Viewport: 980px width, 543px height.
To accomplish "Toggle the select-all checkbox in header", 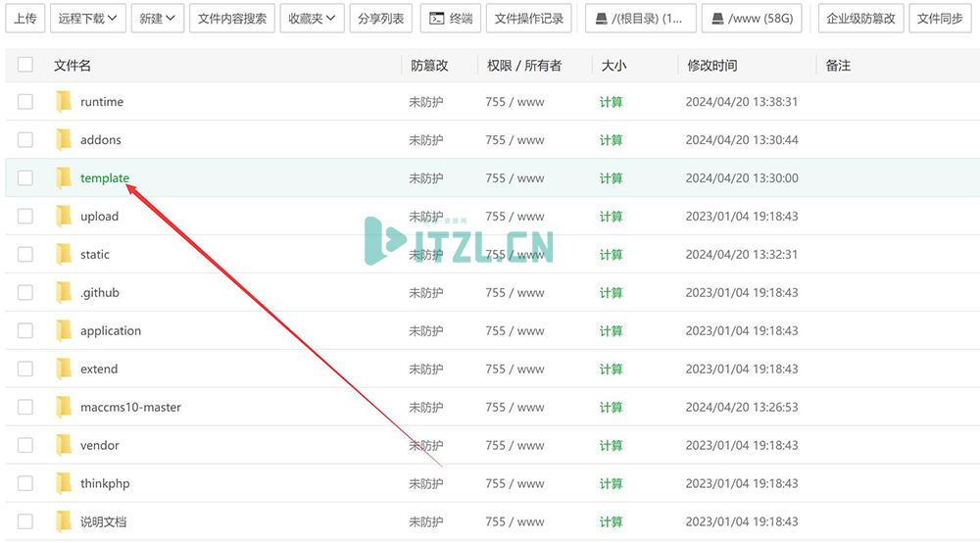I will pyautogui.click(x=25, y=65).
